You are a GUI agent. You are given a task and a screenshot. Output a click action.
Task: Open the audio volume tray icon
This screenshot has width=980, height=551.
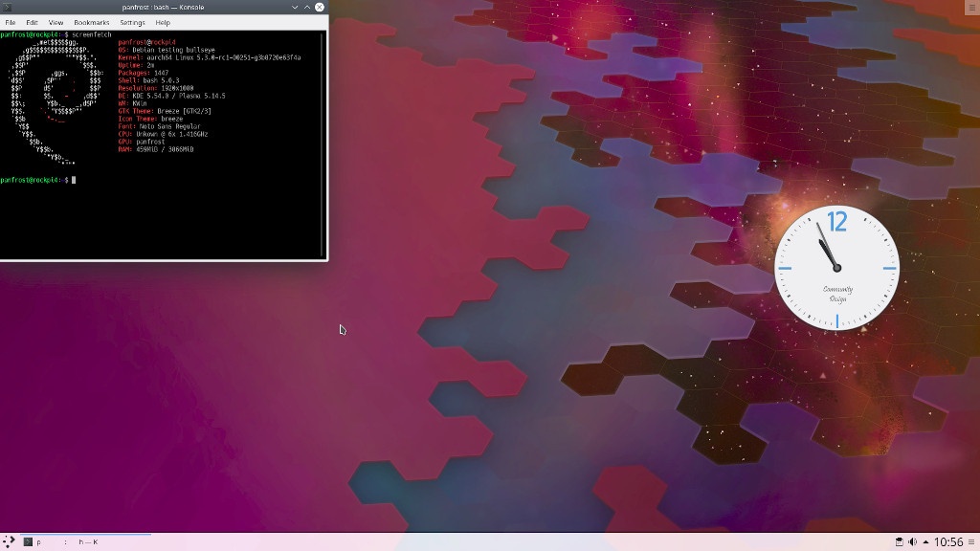tap(912, 541)
